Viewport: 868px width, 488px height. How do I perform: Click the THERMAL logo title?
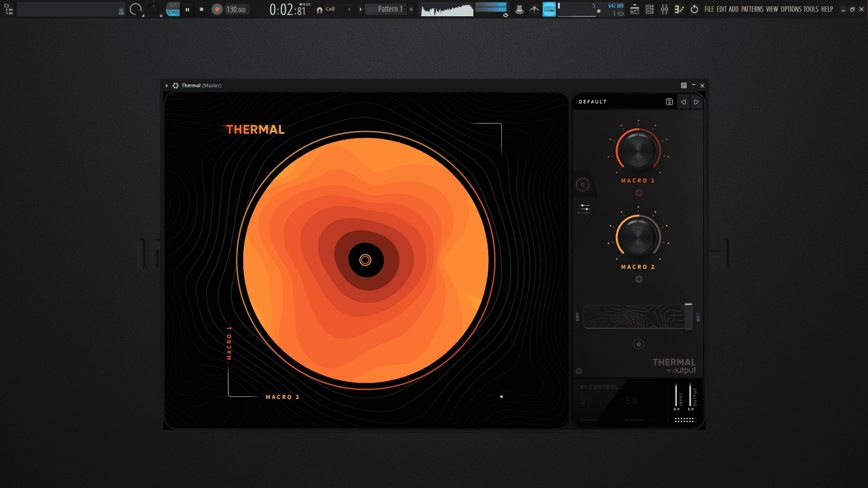point(255,130)
